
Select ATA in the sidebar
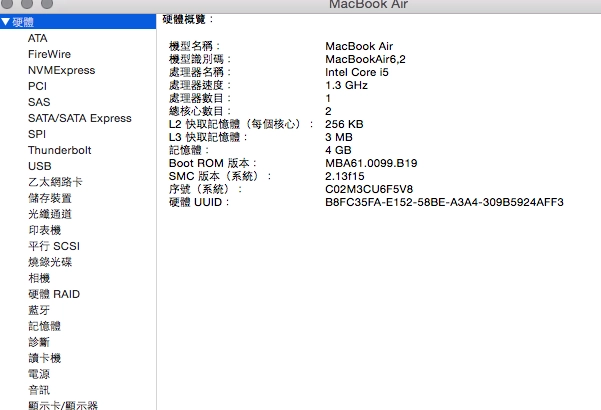38,38
